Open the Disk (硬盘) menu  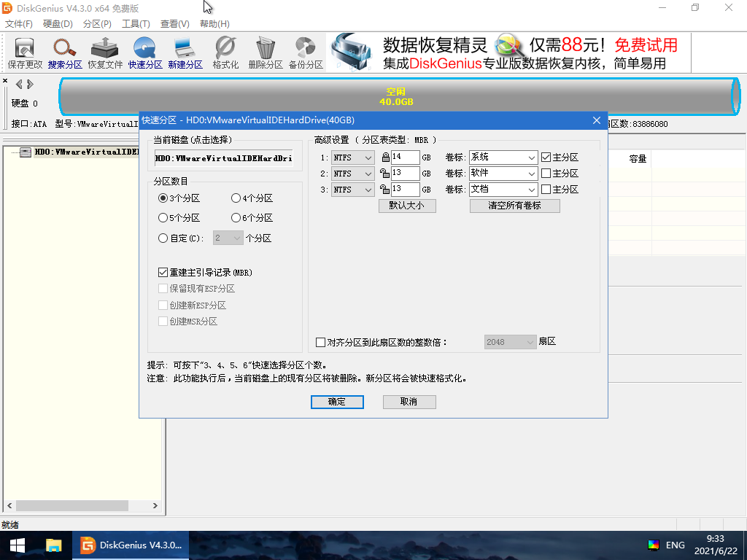pyautogui.click(x=58, y=24)
